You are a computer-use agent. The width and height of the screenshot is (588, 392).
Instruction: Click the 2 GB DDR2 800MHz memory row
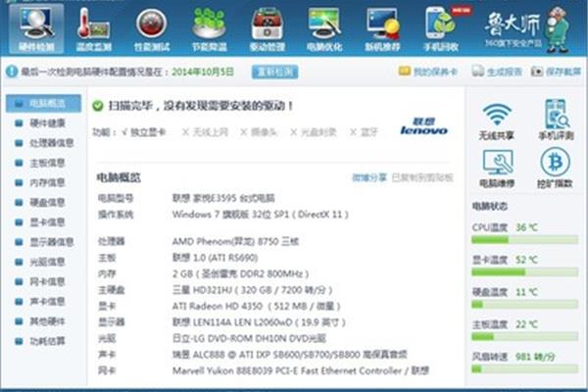click(204, 273)
